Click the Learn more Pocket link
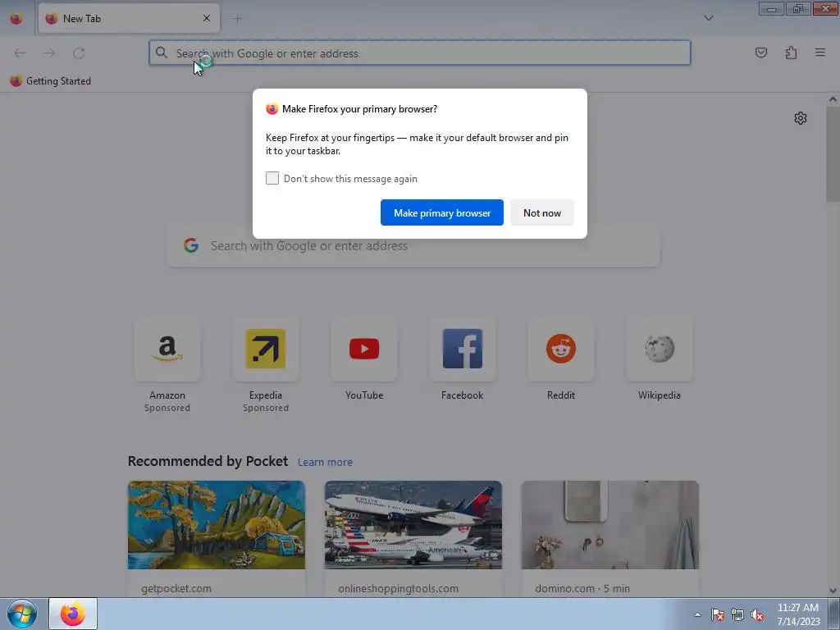Viewport: 840px width, 630px height. [325, 462]
